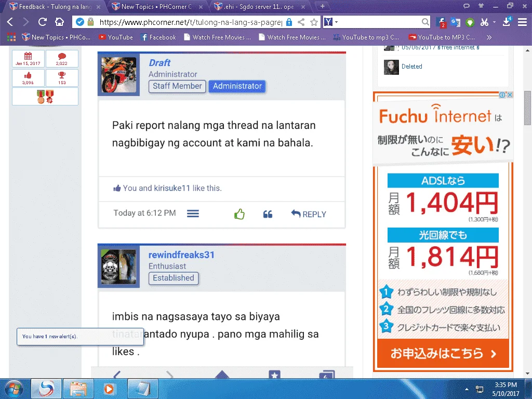Show hidden system tray icons
Image resolution: width=532 pixels, height=399 pixels.
click(x=467, y=389)
